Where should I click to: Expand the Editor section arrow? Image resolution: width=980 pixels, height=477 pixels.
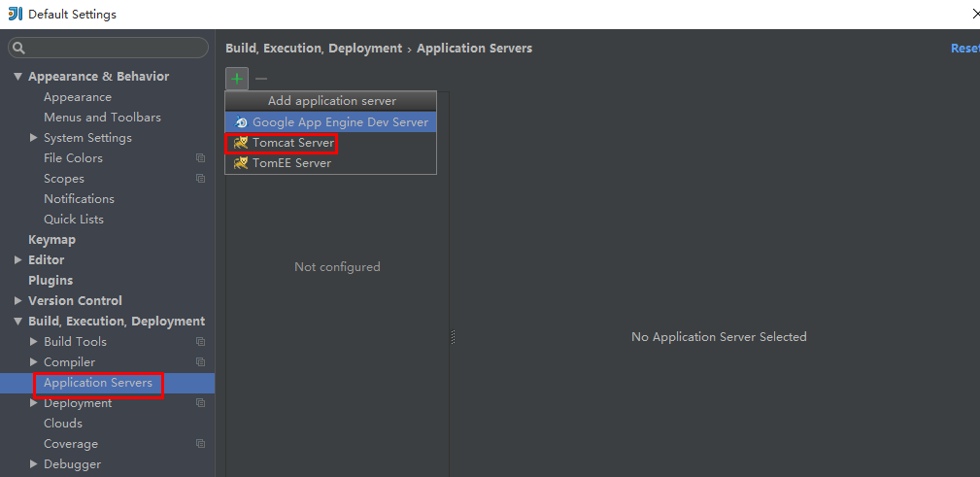pyautogui.click(x=18, y=260)
